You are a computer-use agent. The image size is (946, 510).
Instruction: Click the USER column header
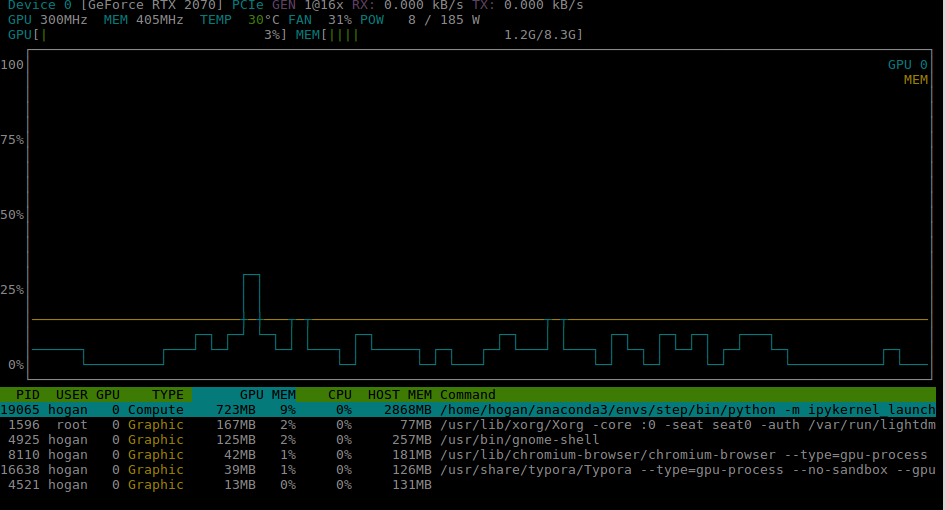[71, 395]
